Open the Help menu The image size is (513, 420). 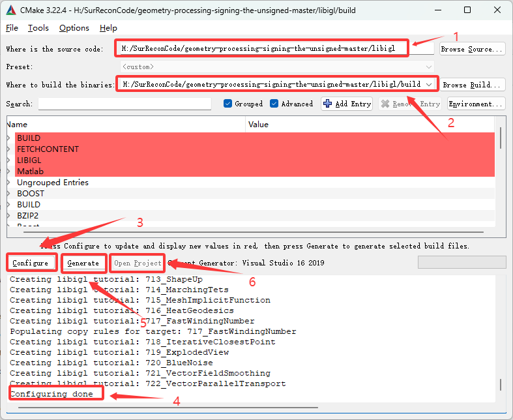click(x=108, y=28)
